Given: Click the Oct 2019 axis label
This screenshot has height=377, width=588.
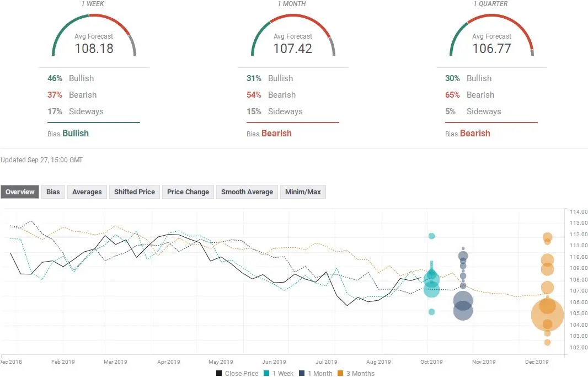Looking at the screenshot, I should [x=431, y=362].
